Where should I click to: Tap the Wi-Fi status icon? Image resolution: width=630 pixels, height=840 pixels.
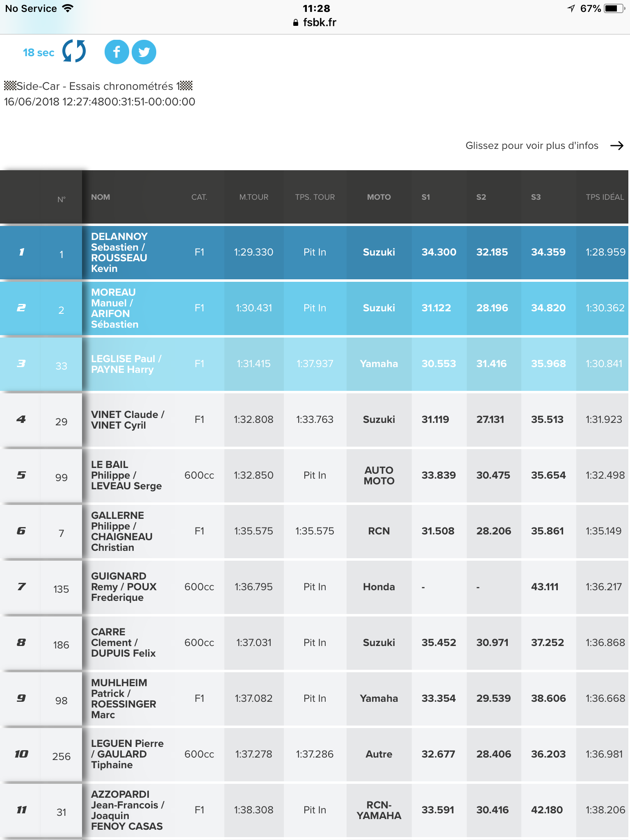point(68,8)
